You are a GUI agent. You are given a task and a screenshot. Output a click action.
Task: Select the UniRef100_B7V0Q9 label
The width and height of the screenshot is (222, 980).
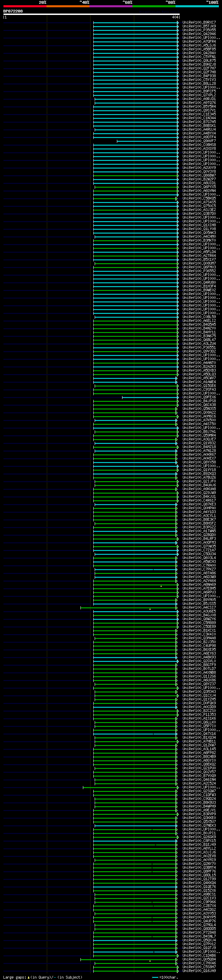coord(199,776)
